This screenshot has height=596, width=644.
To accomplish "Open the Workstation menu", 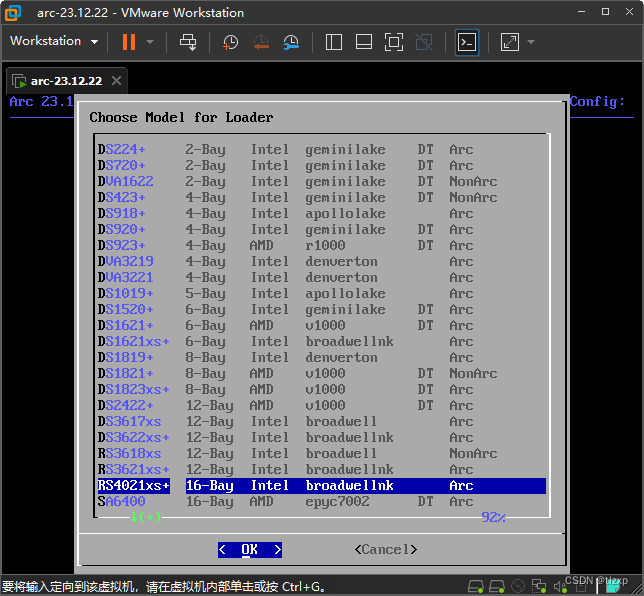I will (x=54, y=41).
